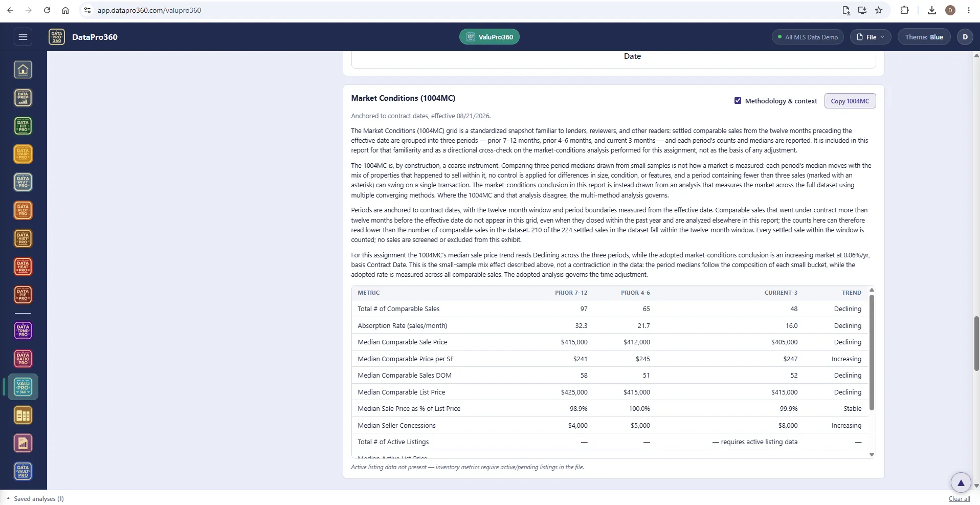Click the METRIC column header
The height and width of the screenshot is (505, 980).
pyautogui.click(x=368, y=293)
